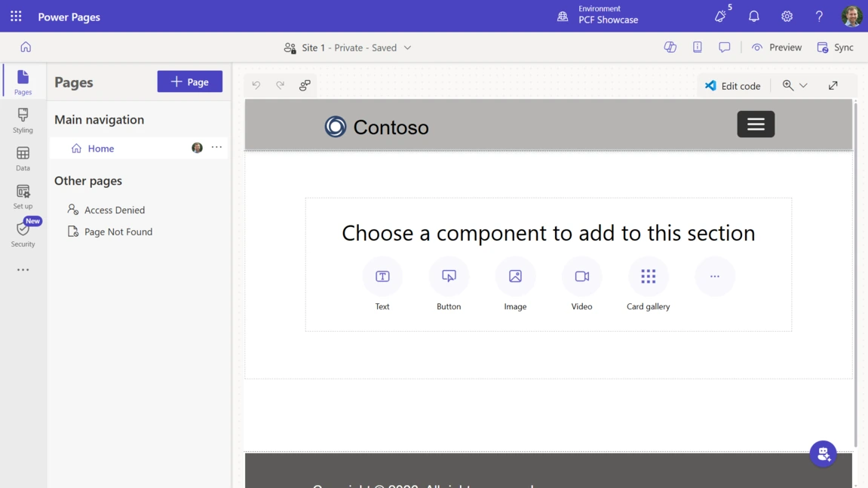Click the co-author avatar on Home row
868x488 pixels.
pyautogui.click(x=197, y=148)
